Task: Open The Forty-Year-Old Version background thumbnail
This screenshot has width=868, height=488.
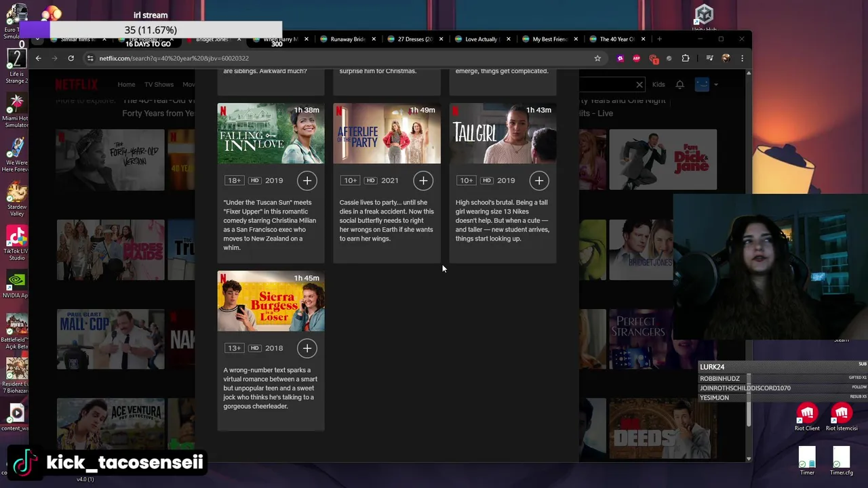Action: click(x=110, y=160)
